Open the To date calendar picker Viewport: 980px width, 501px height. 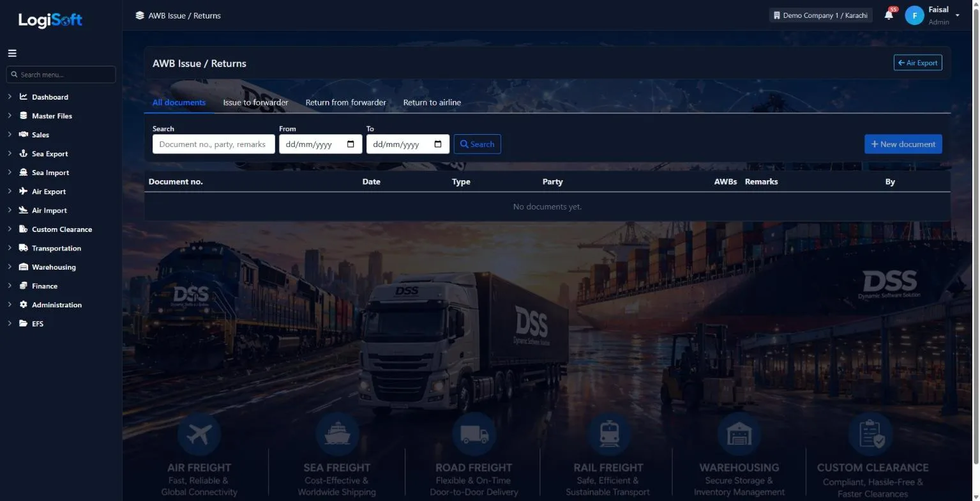(438, 144)
